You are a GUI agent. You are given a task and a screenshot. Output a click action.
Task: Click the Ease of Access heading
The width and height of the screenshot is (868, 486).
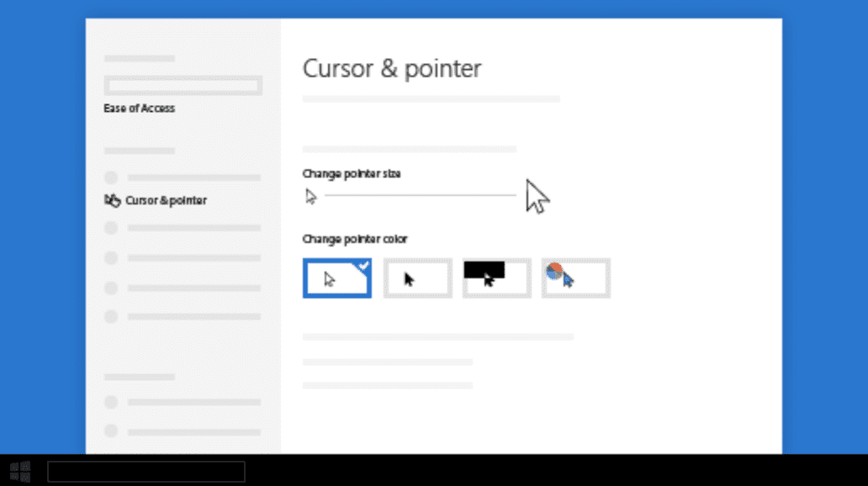[x=139, y=108]
